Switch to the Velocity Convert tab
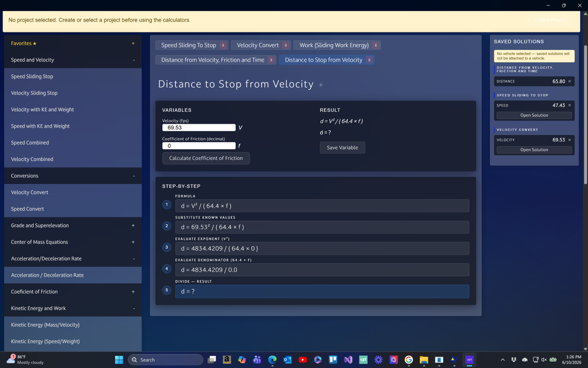 [x=258, y=45]
